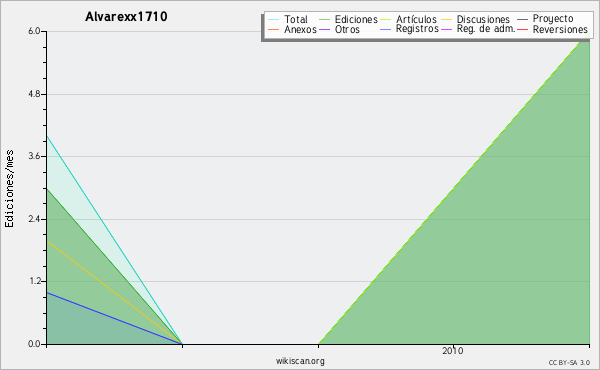
Task: Click the 6.0 y-axis value
Action: pos(34,31)
